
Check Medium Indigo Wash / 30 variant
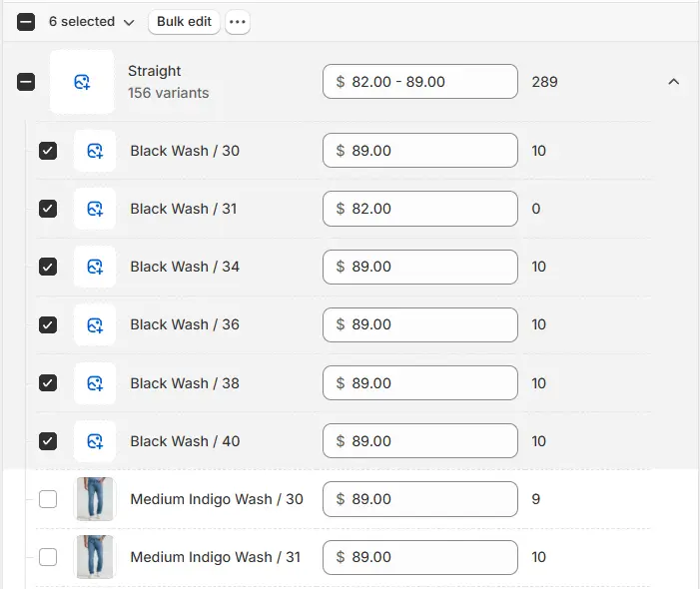pyautogui.click(x=48, y=499)
